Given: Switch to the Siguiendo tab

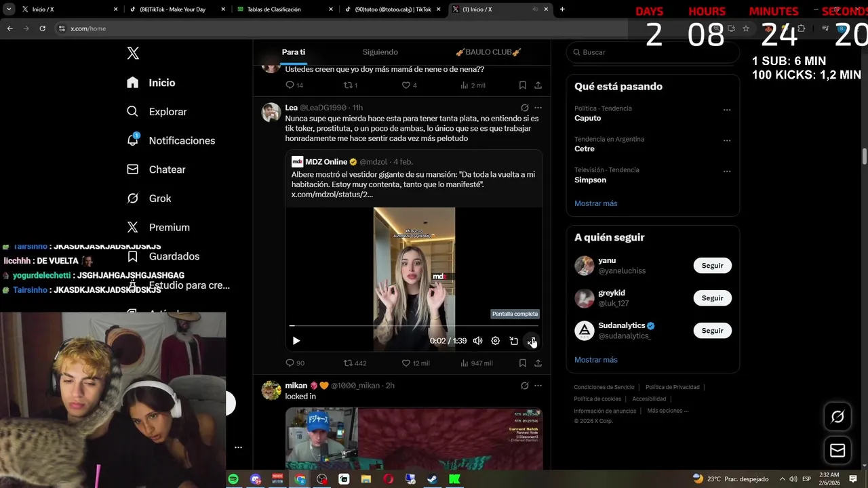Looking at the screenshot, I should 380,52.
